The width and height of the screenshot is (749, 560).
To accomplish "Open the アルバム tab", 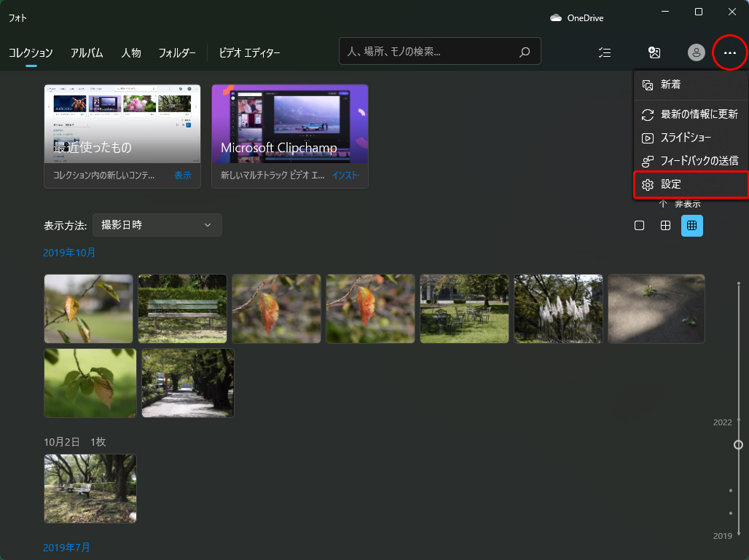I will click(x=87, y=52).
